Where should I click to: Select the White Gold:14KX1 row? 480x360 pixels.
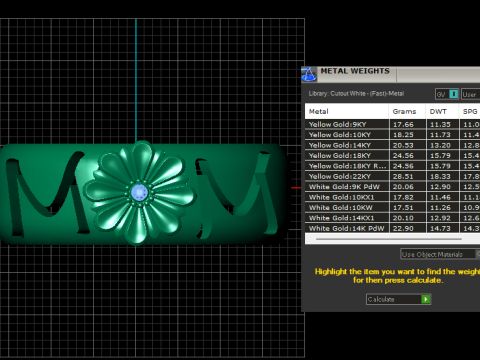coord(392,218)
